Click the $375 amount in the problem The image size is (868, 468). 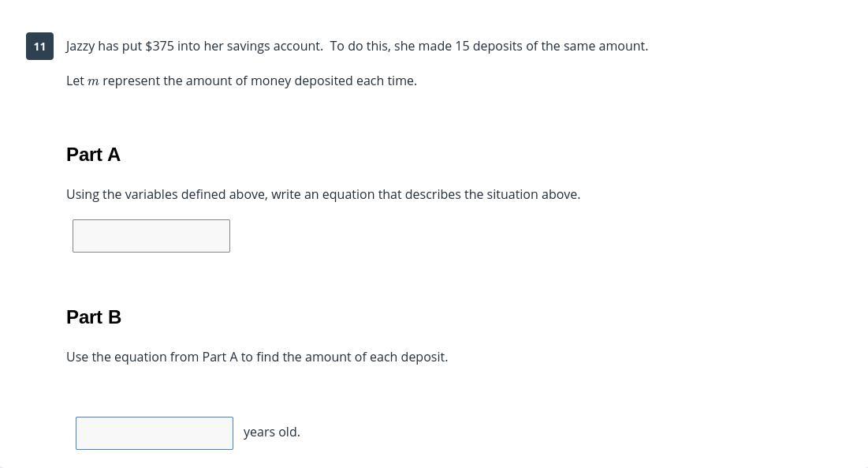159,46
